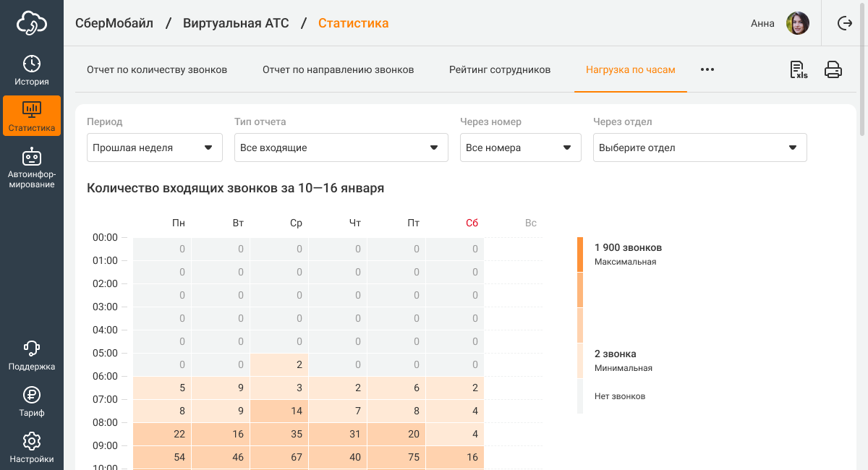
Task: Show more tabs via ellipsis button
Action: coord(707,70)
